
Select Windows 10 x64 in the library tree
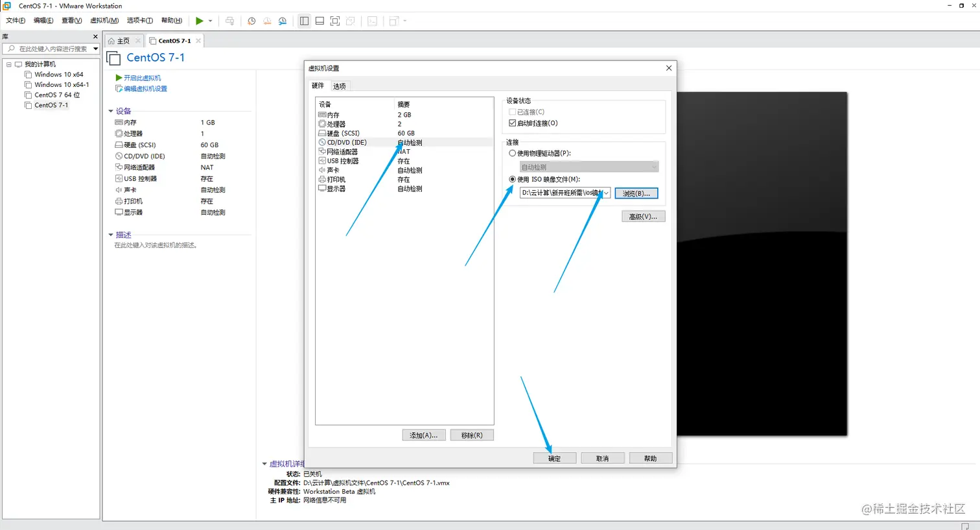click(58, 75)
